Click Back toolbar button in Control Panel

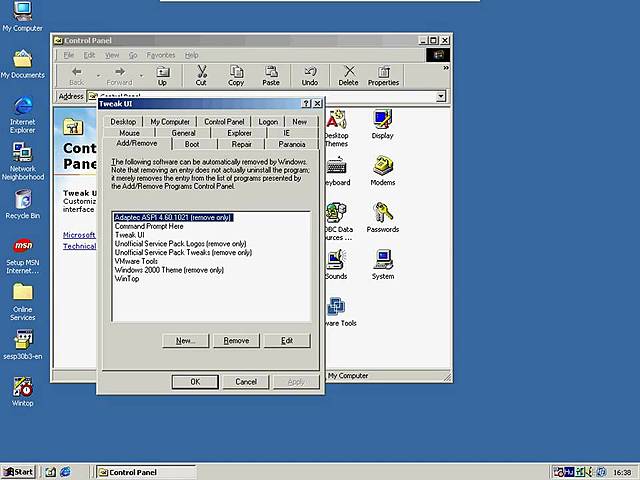click(x=76, y=76)
